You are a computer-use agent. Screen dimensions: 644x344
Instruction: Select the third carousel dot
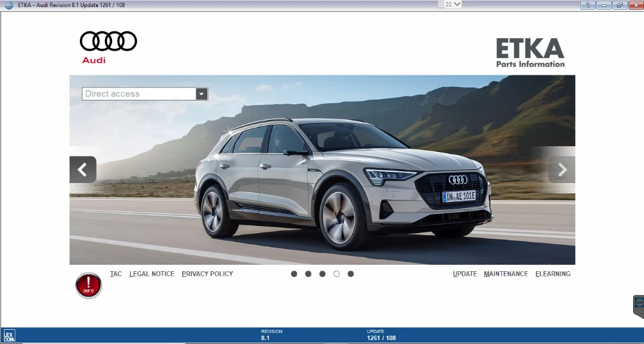[x=323, y=274]
